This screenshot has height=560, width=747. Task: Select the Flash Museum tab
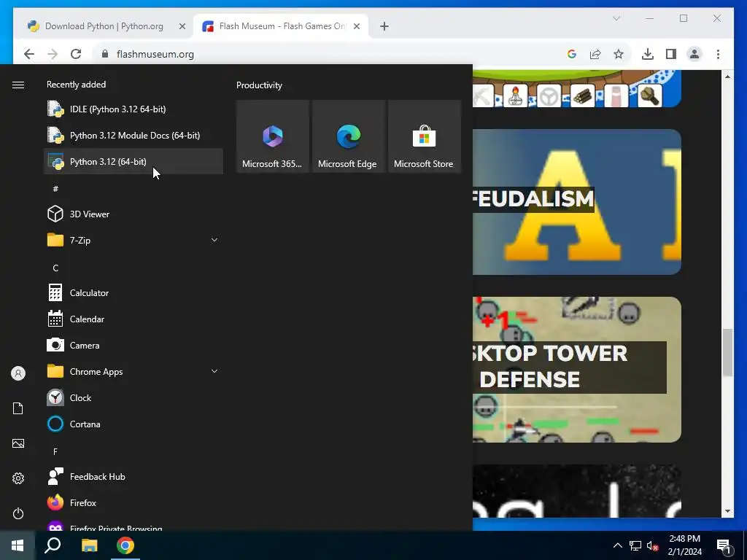(x=281, y=26)
